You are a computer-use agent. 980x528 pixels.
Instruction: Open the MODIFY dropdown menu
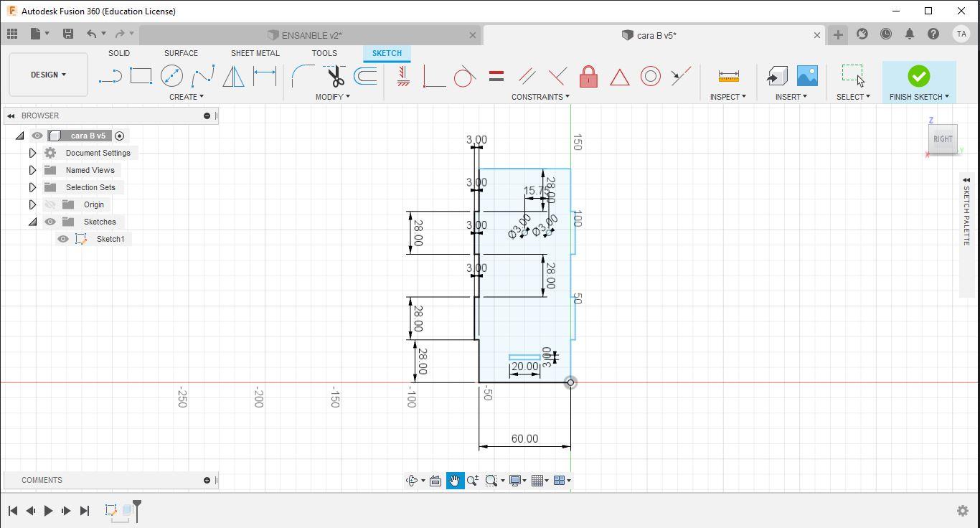[x=333, y=97]
